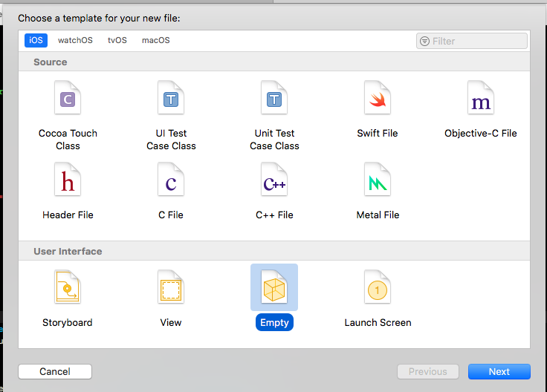Select the Cocoa Touch Class template icon
Viewport: 547px width, 392px height.
[68, 97]
